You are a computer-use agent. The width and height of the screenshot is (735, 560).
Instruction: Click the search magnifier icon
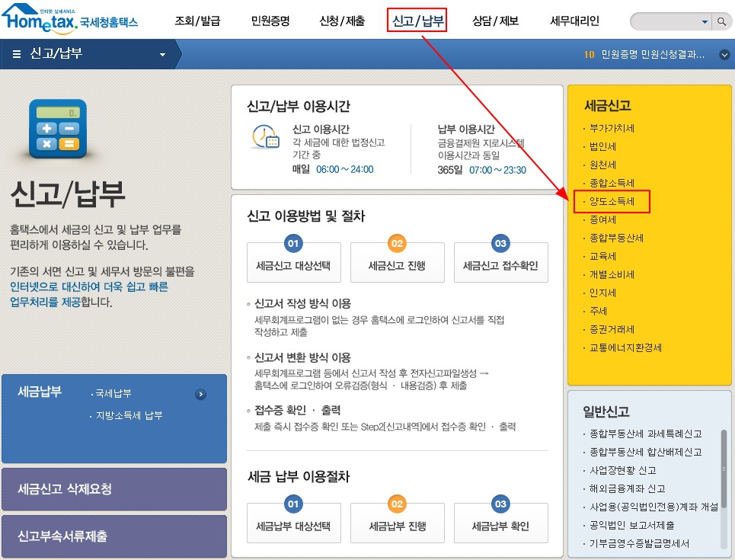[x=722, y=21]
